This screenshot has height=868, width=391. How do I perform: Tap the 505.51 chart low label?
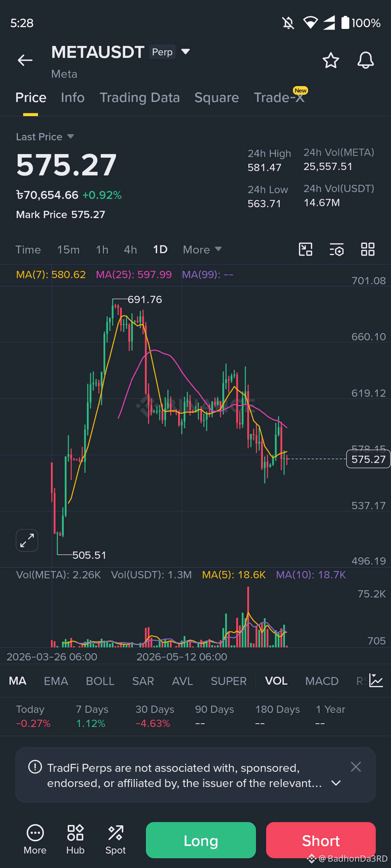click(x=89, y=555)
